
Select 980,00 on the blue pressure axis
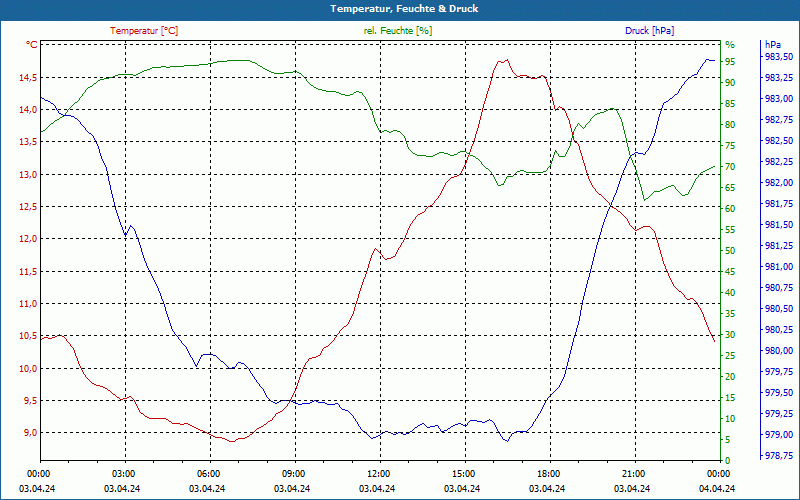pyautogui.click(x=779, y=351)
